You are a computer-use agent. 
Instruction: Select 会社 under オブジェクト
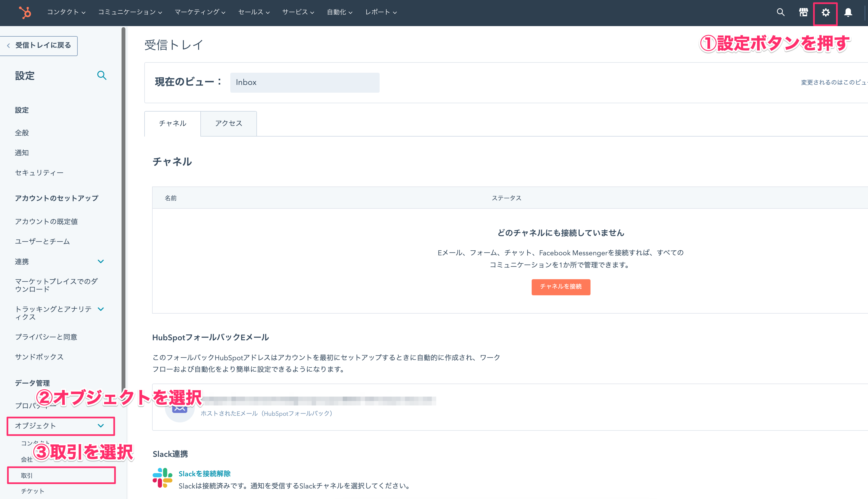coord(27,460)
